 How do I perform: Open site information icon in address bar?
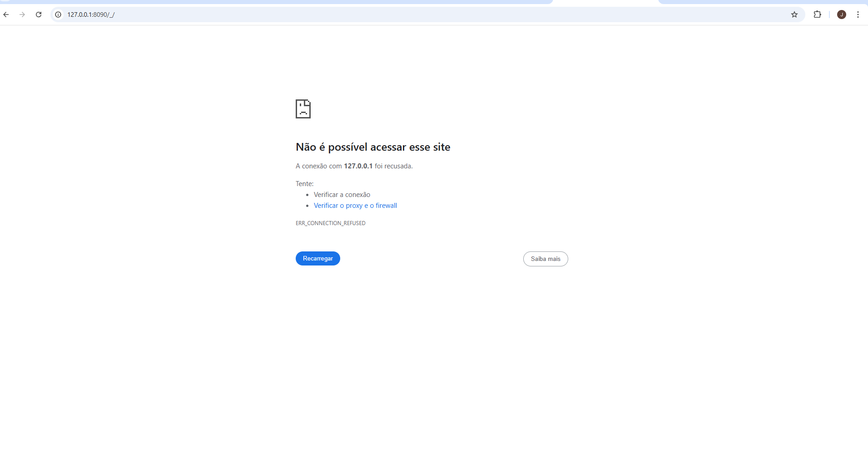[x=58, y=15]
